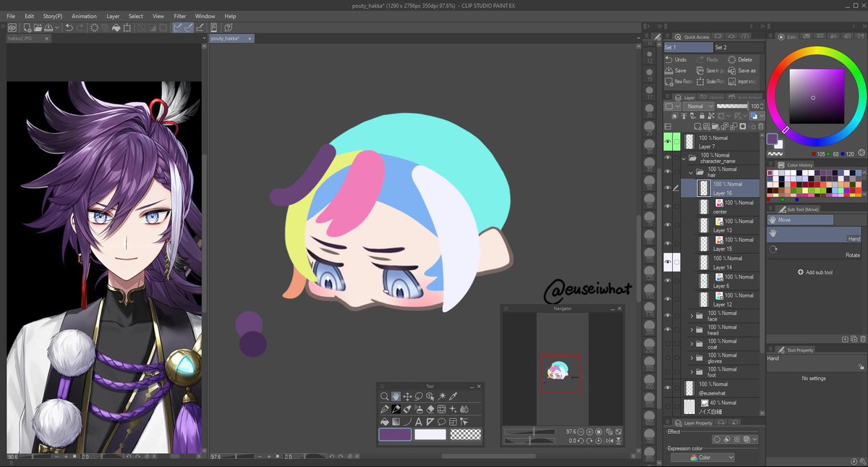Click help question mark icon in command bar
868x467 pixels.
click(228, 28)
